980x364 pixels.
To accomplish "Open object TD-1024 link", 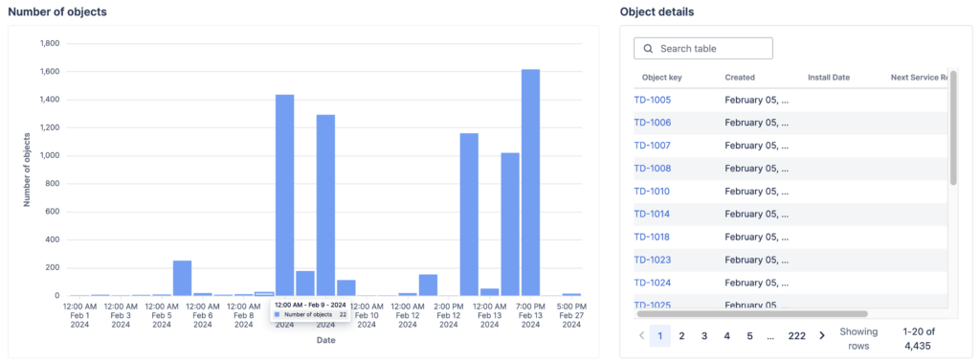I will (x=653, y=283).
